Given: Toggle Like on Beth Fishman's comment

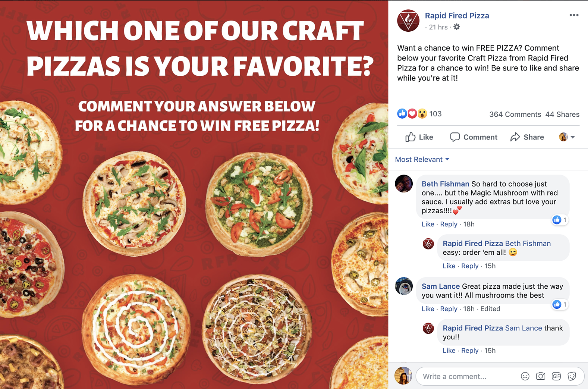Looking at the screenshot, I should coord(428,224).
